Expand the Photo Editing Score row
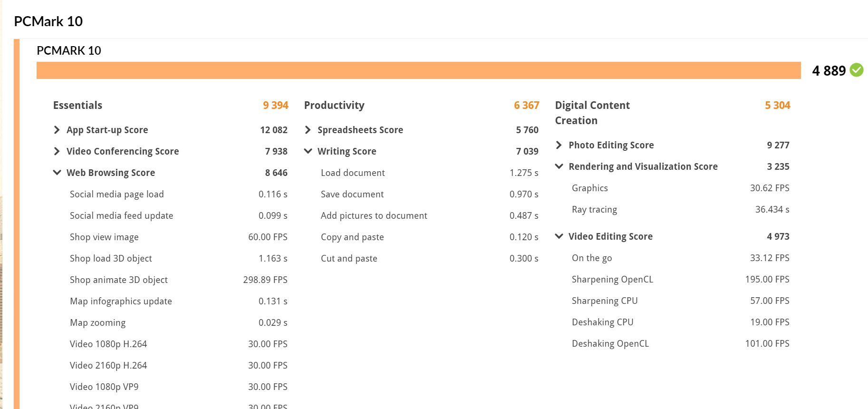868x409 pixels. 559,145
